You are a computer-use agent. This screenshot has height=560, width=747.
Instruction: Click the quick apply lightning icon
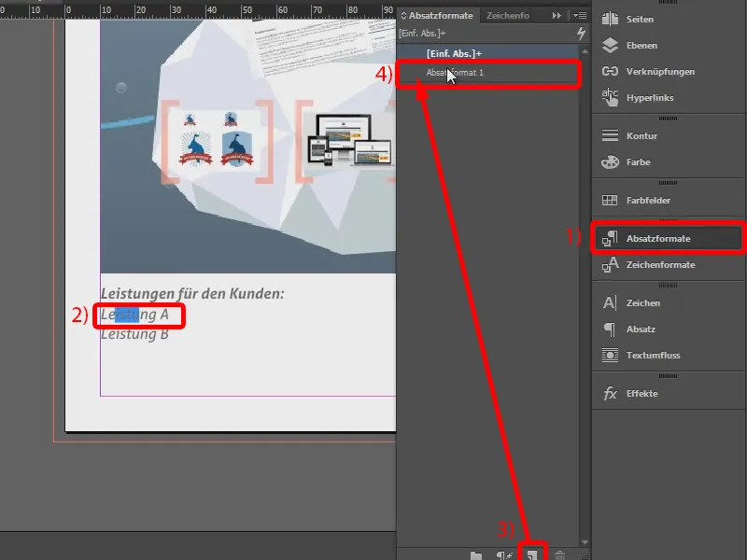[x=581, y=34]
